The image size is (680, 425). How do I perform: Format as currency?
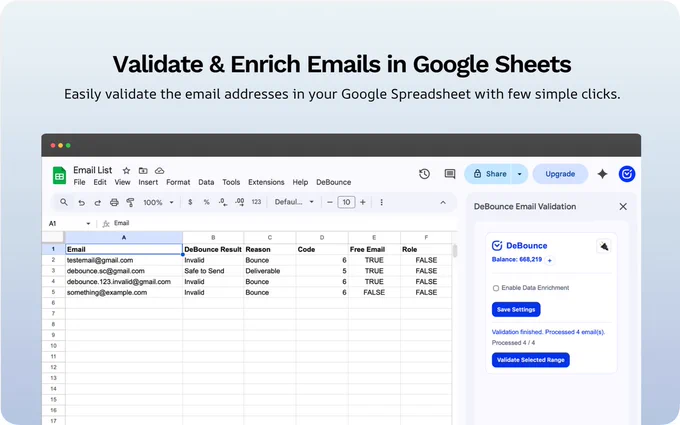[x=190, y=202]
